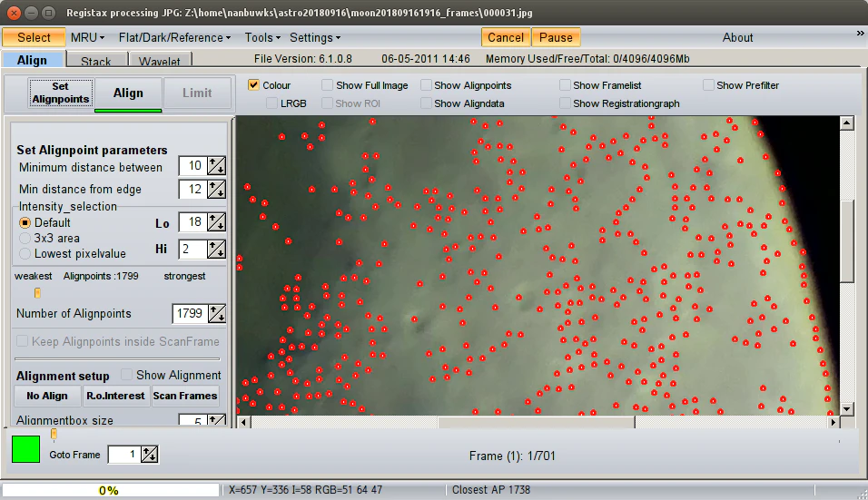868x500 pixels.
Task: Click the horizontal image scrollbar thumb
Action: 537,422
